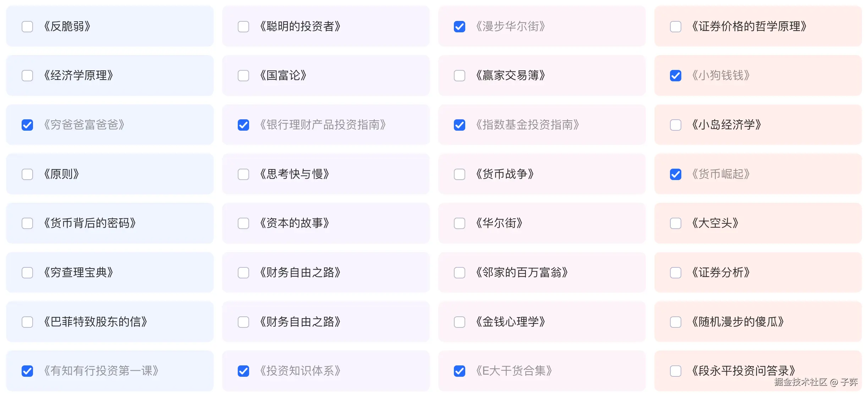Tick the 《聪明的投资者》 checkbox
Viewport: 868px width, 397px height.
point(243,27)
